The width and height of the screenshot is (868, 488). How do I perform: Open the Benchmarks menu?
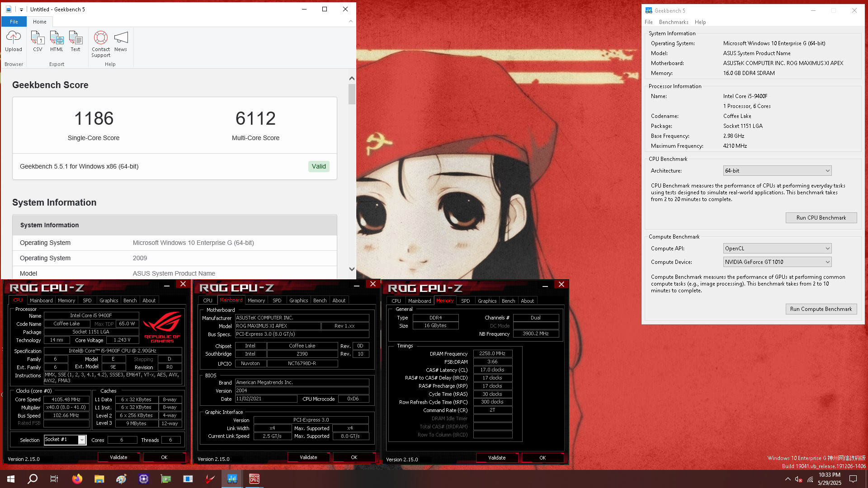[674, 22]
